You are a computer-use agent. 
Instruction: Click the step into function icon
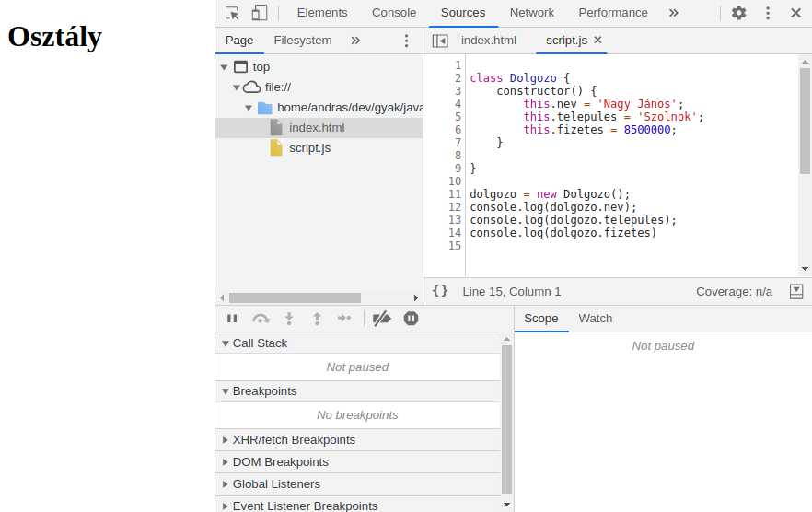(x=289, y=319)
